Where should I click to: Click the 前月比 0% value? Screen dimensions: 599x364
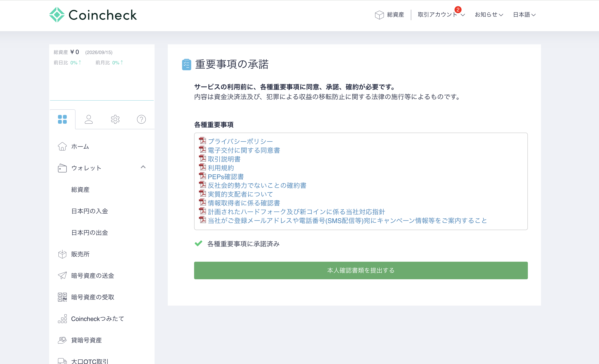point(117,63)
